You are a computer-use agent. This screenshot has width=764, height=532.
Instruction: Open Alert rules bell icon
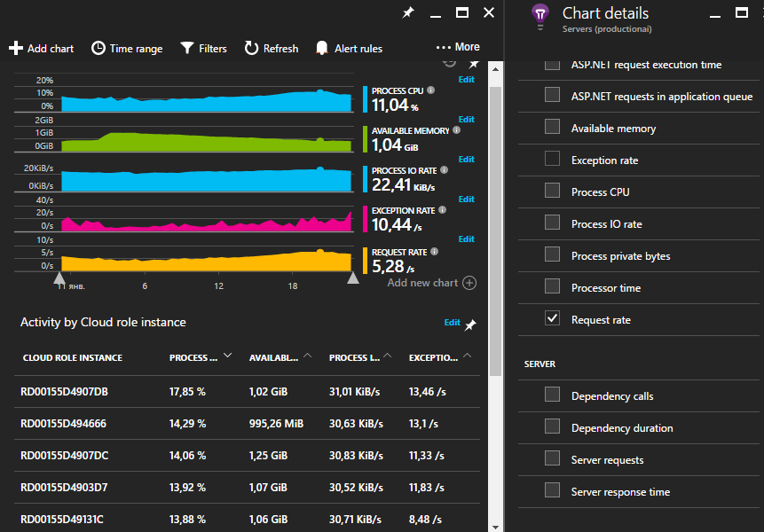point(321,48)
